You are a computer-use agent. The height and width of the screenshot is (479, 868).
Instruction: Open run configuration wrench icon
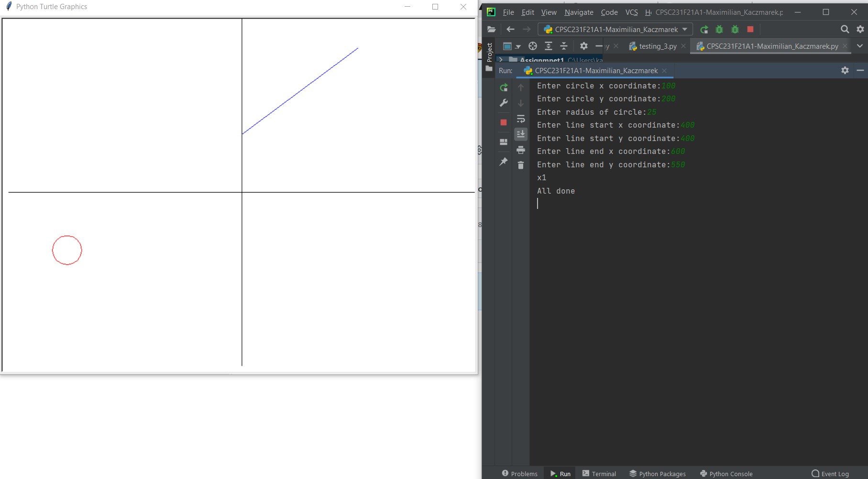pos(504,103)
